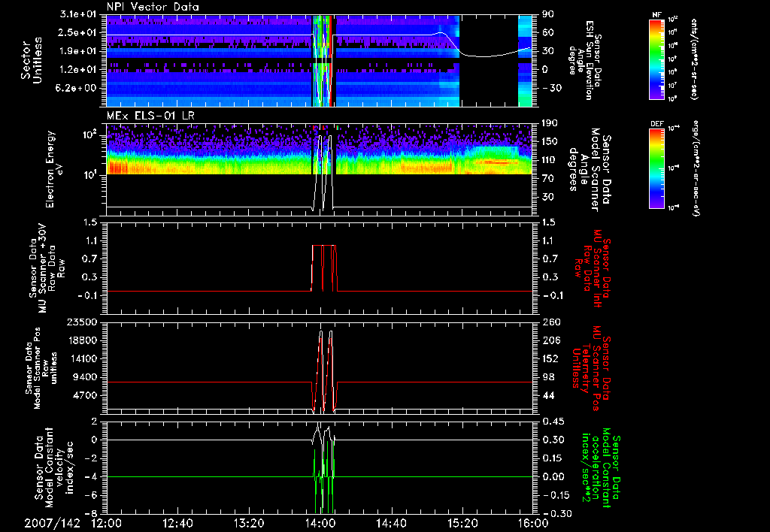Click the 14:40 time axis label
The height and width of the screenshot is (532, 770).
click(x=391, y=524)
